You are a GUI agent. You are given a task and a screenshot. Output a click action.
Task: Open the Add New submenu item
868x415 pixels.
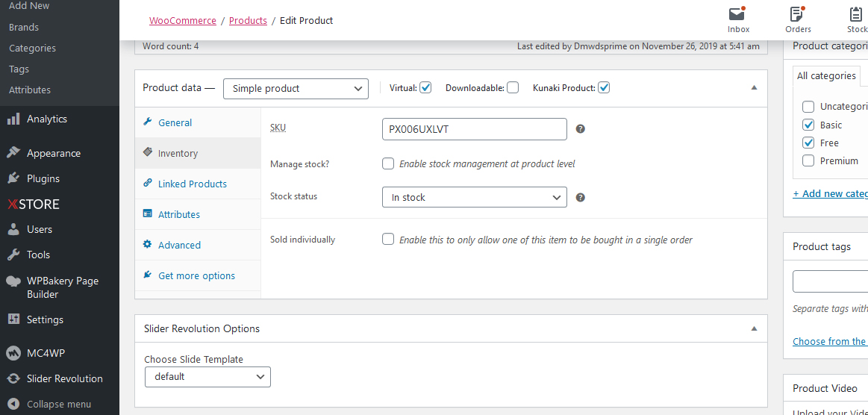click(29, 5)
